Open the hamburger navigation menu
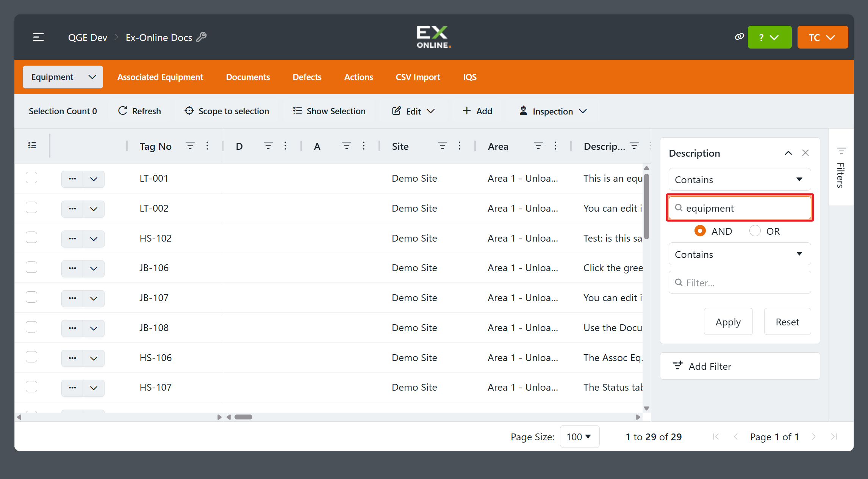Screen dimensions: 868x479 point(38,37)
